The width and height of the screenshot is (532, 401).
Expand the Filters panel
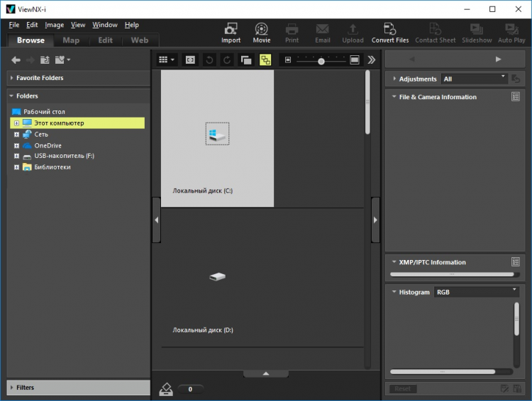pyautogui.click(x=25, y=388)
